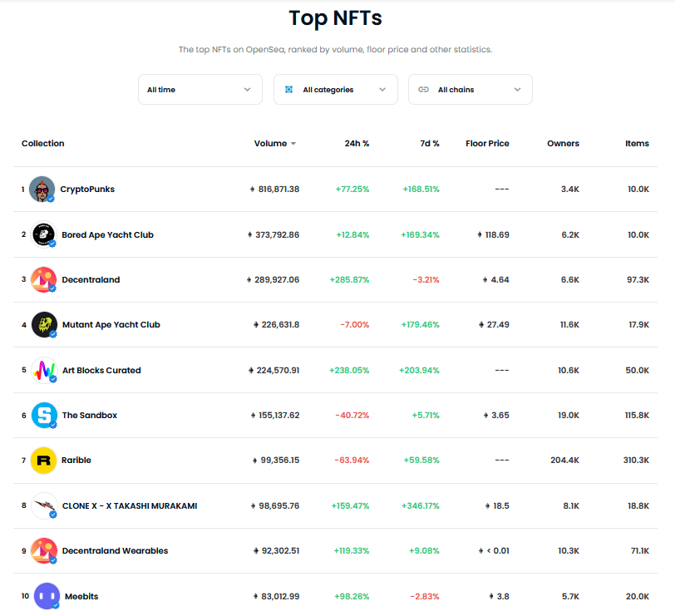The width and height of the screenshot is (675, 616).
Task: Open the CLONE X - X TAKASHI MURAKAMI link
Action: click(x=130, y=505)
